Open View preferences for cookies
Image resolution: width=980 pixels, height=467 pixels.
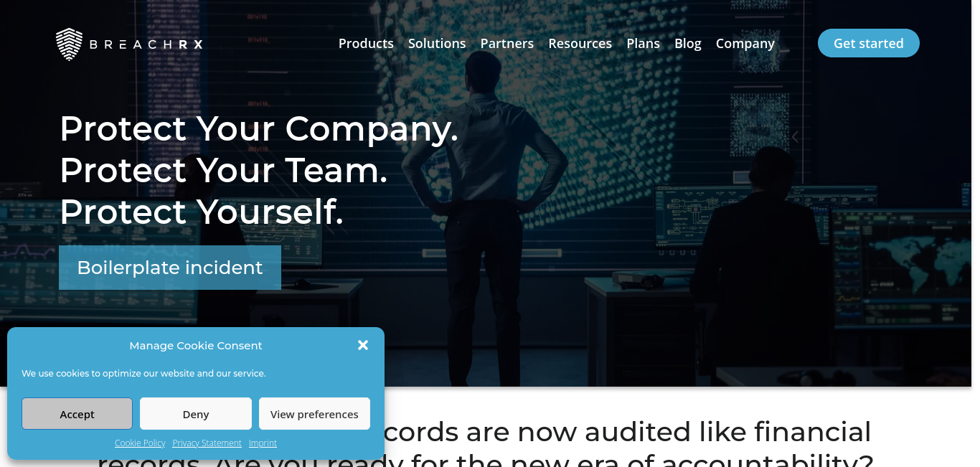(314, 414)
